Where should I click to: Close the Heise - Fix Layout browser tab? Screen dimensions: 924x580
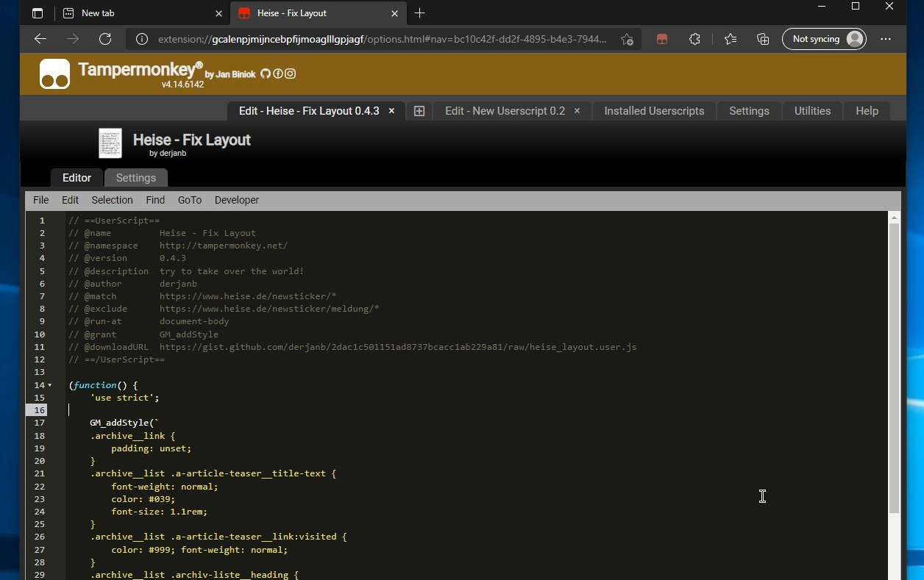[x=395, y=13]
